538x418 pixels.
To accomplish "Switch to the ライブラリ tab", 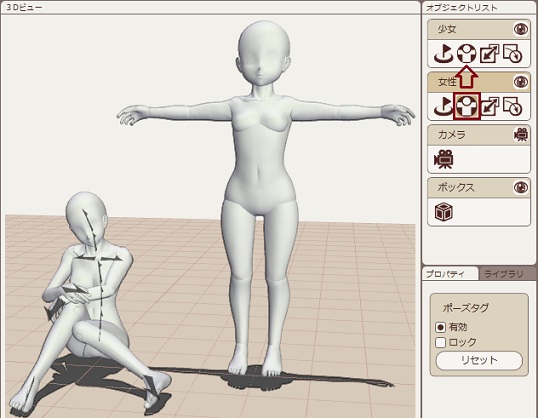I will 504,274.
